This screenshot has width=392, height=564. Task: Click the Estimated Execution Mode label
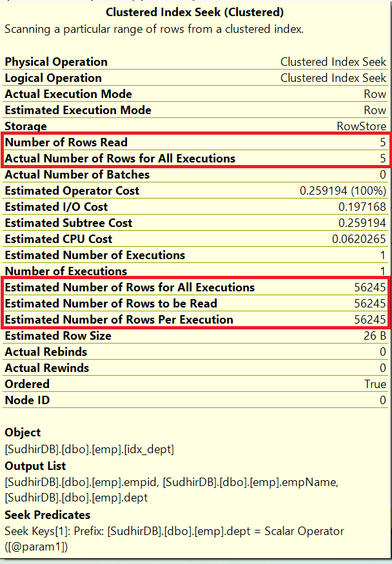pyautogui.click(x=78, y=110)
